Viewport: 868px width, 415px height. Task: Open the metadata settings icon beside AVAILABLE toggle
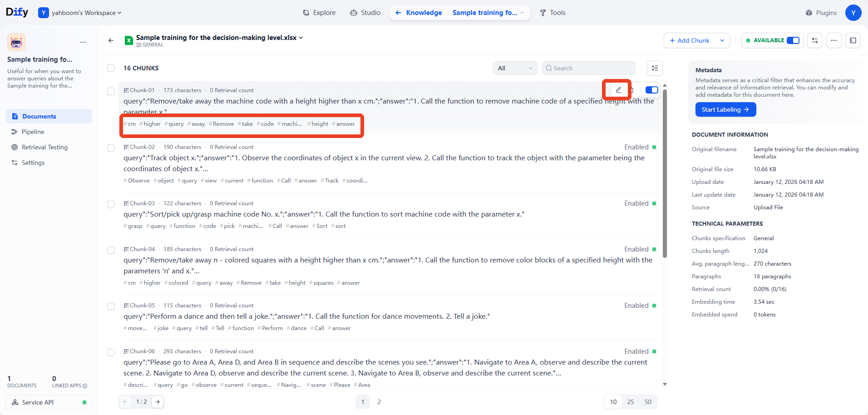click(x=815, y=40)
